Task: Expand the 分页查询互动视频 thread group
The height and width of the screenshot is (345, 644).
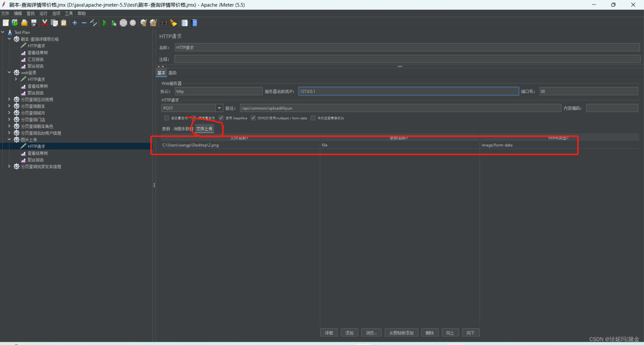Action: tap(9, 99)
